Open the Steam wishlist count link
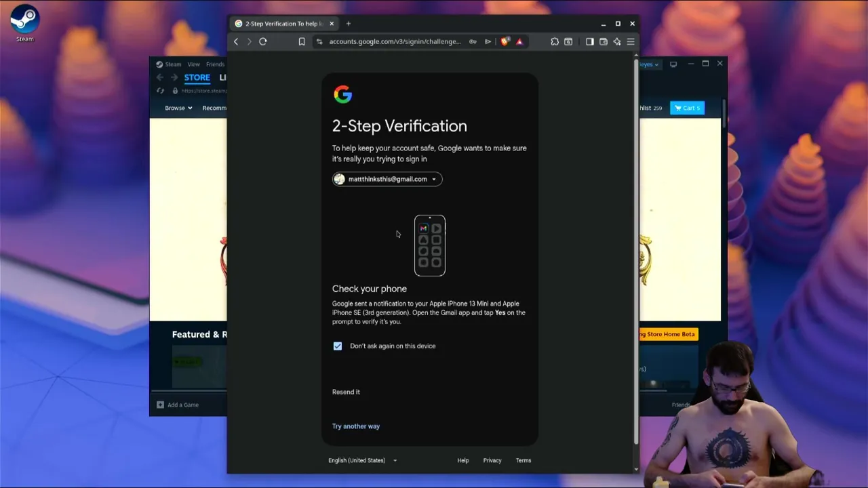 click(651, 108)
